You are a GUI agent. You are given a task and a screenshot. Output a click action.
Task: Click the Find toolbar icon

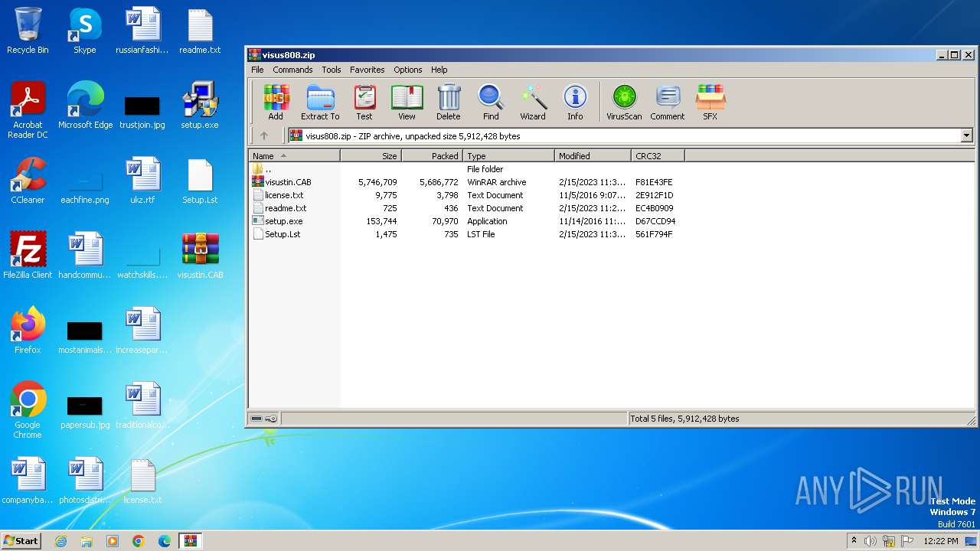pos(491,103)
